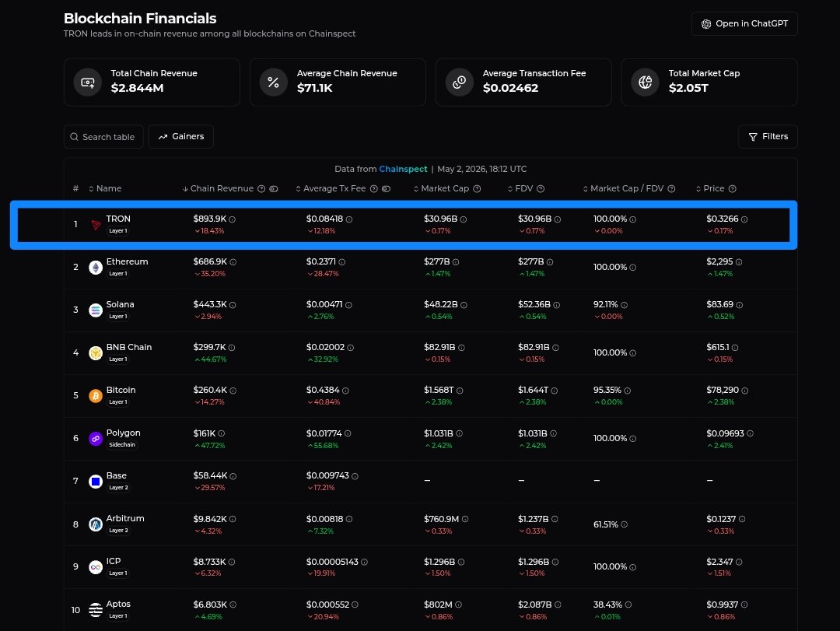Click BNB Chain's 44.67% revenue change
The height and width of the screenshot is (631, 840).
(211, 359)
